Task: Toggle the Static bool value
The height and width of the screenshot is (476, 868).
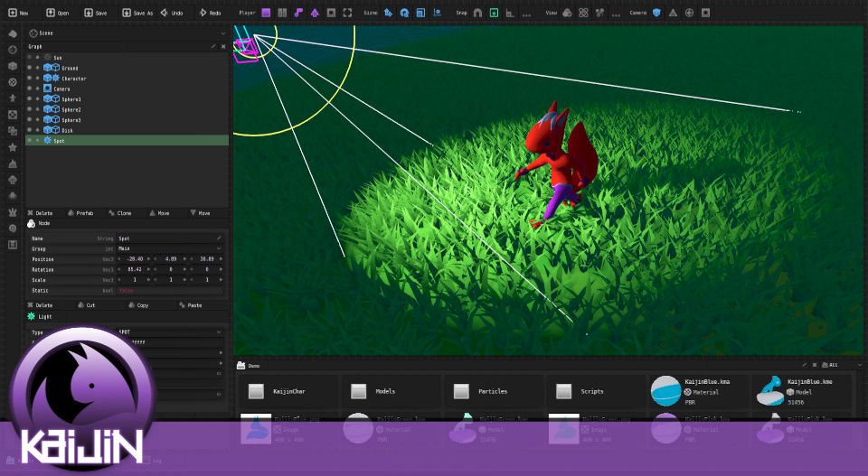Action: pyautogui.click(x=170, y=290)
